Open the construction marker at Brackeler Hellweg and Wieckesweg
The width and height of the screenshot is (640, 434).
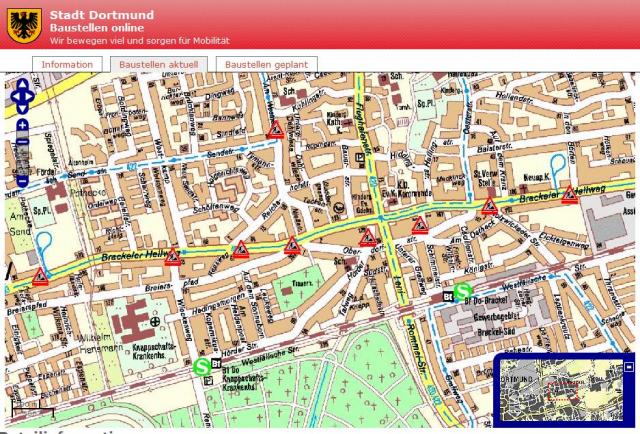click(x=173, y=257)
